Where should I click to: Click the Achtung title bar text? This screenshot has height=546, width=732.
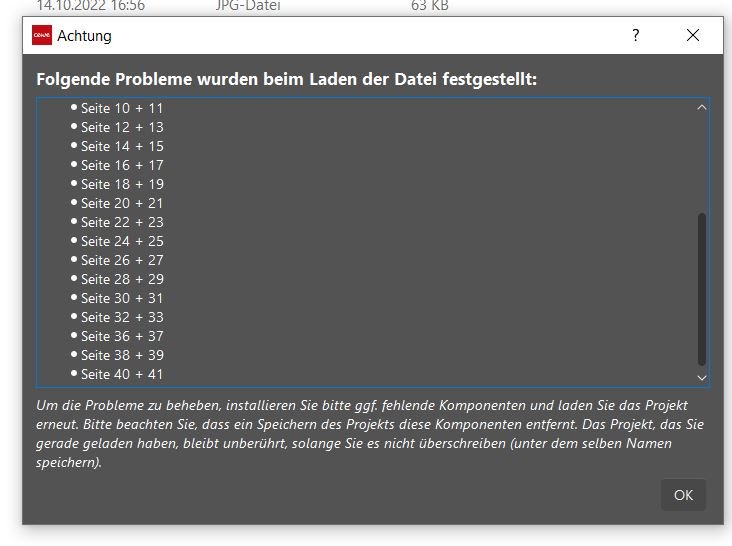[x=84, y=36]
